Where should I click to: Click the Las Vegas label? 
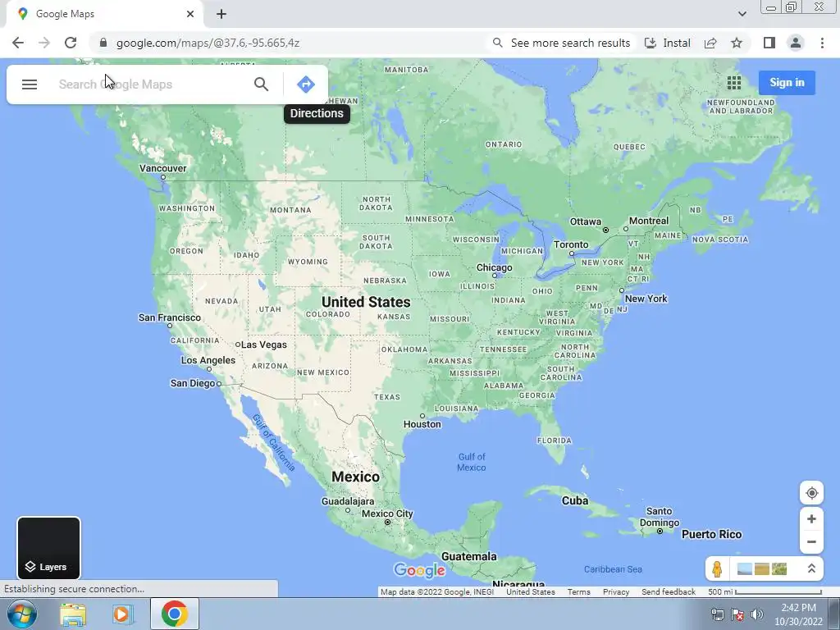pyautogui.click(x=264, y=345)
